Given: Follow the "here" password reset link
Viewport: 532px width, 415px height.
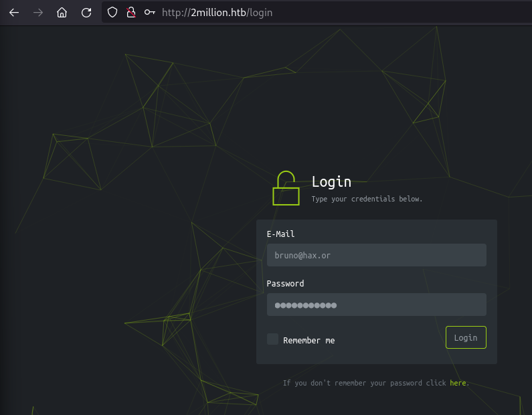Looking at the screenshot, I should tap(458, 383).
